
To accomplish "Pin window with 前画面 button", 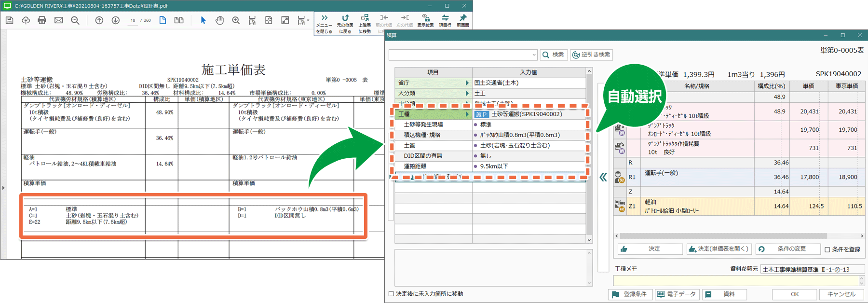I will tap(463, 21).
